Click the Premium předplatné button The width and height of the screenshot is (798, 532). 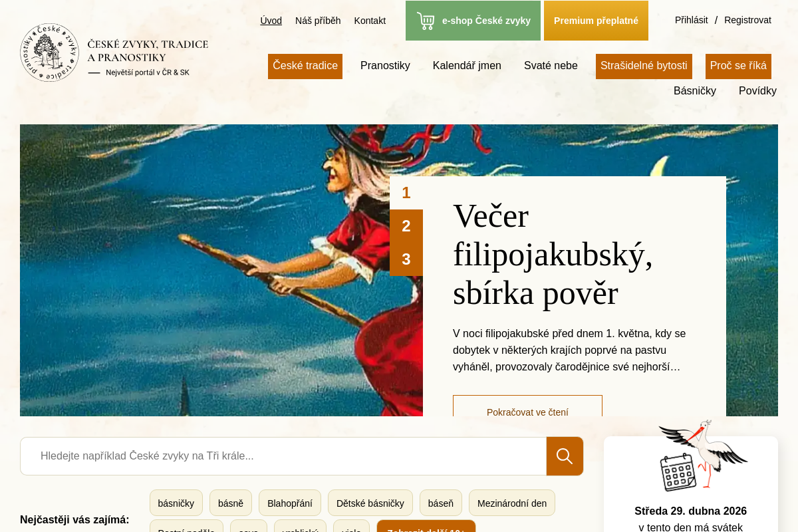596,21
